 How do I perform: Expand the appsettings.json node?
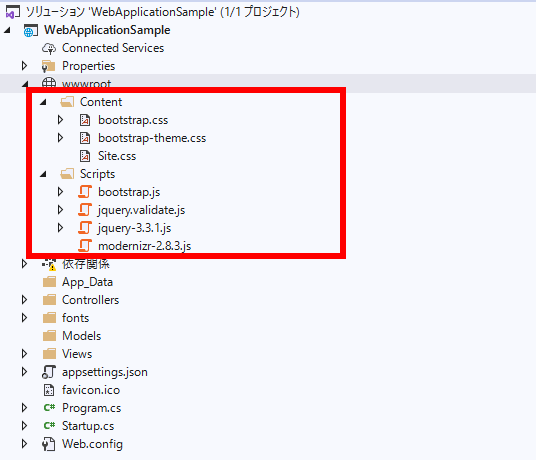coord(24,371)
